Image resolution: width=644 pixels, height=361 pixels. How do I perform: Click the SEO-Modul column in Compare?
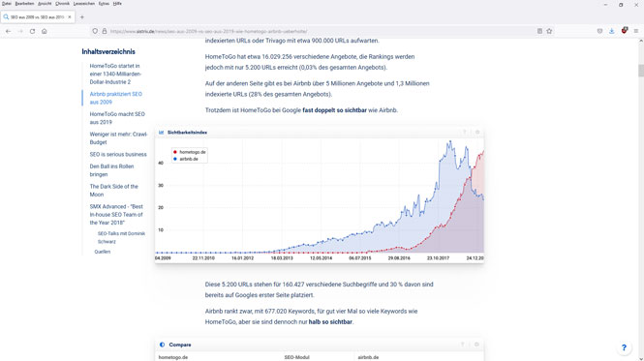click(296, 357)
